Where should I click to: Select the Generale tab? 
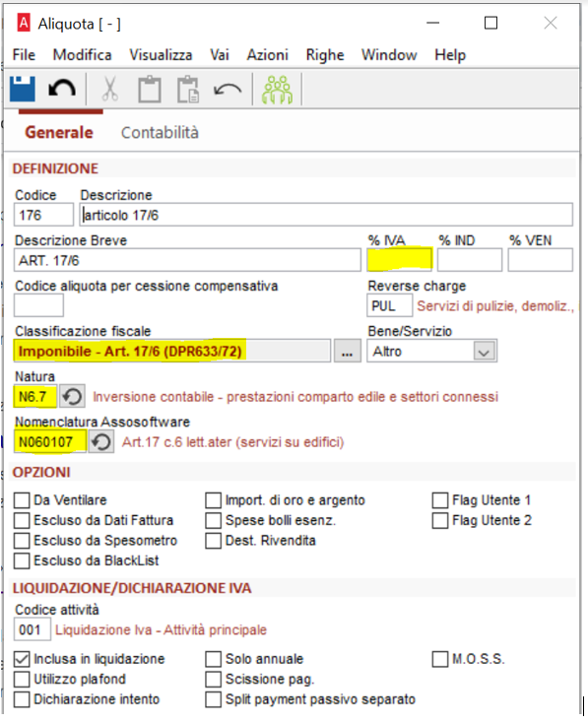point(59,133)
